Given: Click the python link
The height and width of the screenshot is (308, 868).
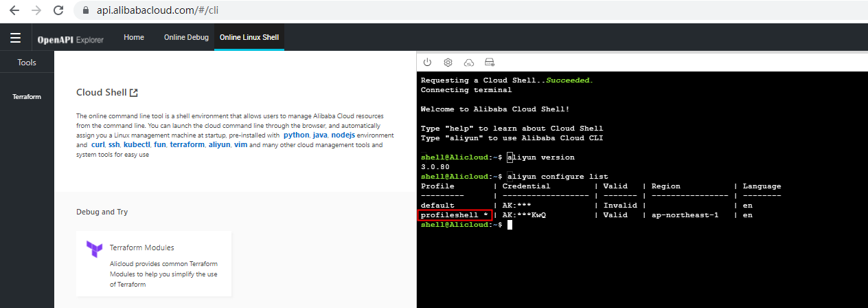Looking at the screenshot, I should coord(296,135).
